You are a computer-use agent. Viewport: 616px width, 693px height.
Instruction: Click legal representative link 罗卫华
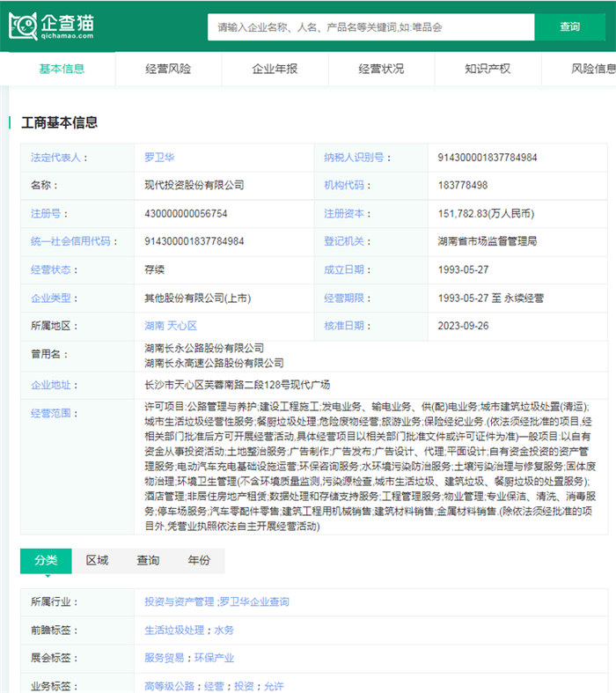coord(159,158)
